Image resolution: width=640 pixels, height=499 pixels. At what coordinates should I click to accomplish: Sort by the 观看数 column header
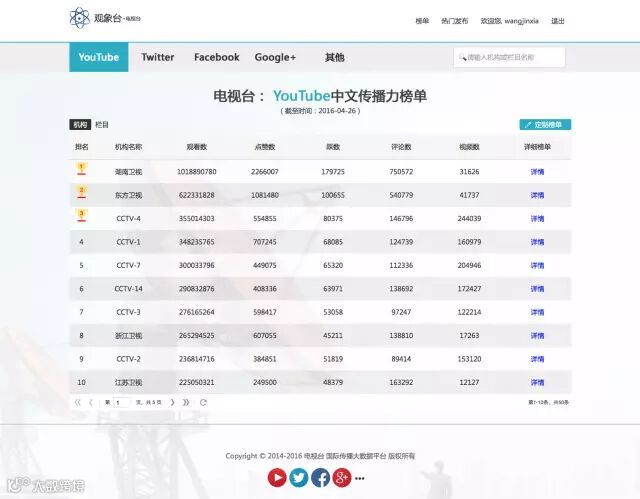tap(197, 147)
